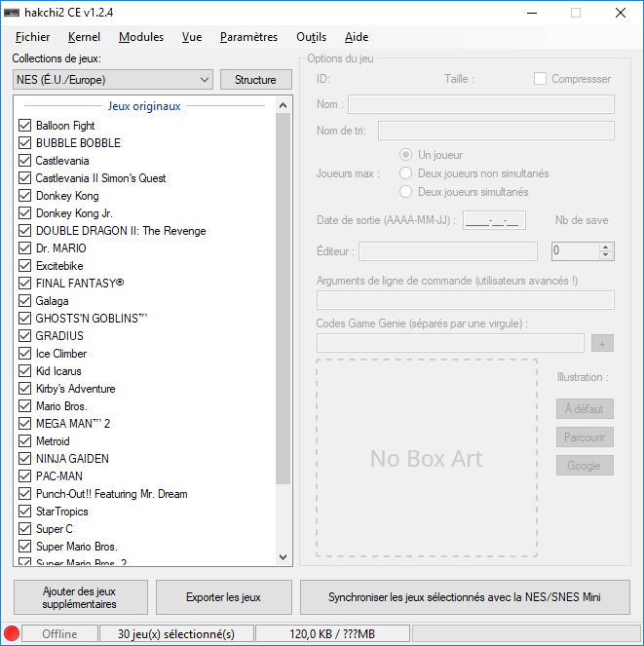This screenshot has width=644, height=646.
Task: Open the Paramètres menu
Action: tap(248, 37)
